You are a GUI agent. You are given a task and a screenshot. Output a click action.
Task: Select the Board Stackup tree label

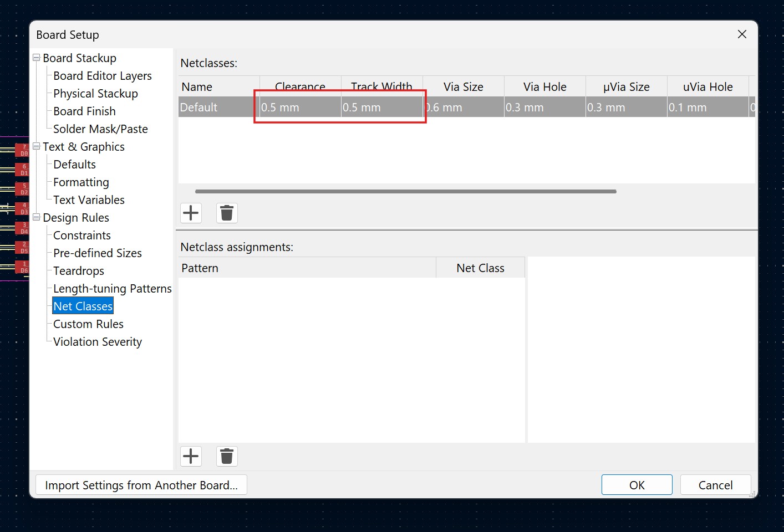pos(79,58)
